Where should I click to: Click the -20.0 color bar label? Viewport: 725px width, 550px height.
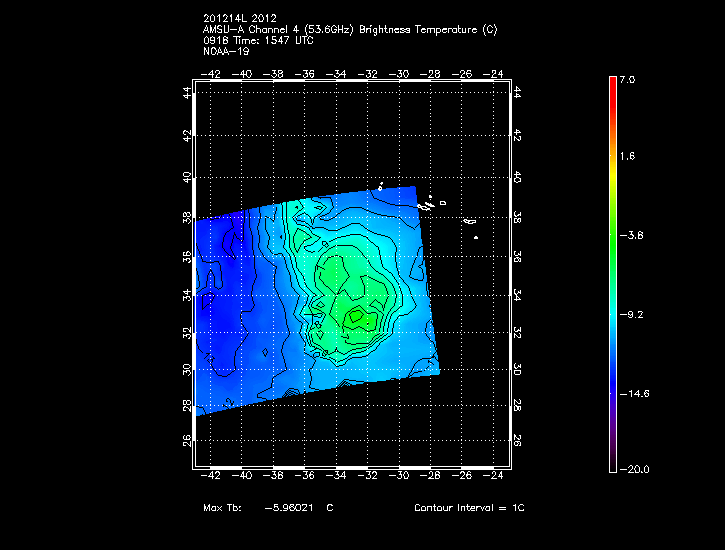click(x=632, y=469)
